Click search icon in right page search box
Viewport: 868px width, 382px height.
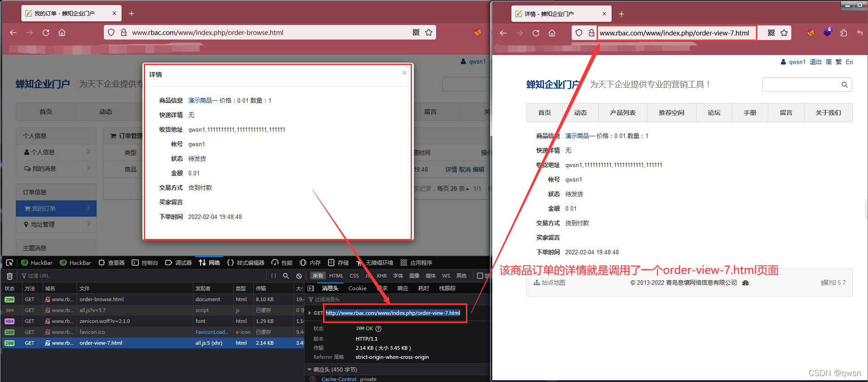click(x=844, y=84)
